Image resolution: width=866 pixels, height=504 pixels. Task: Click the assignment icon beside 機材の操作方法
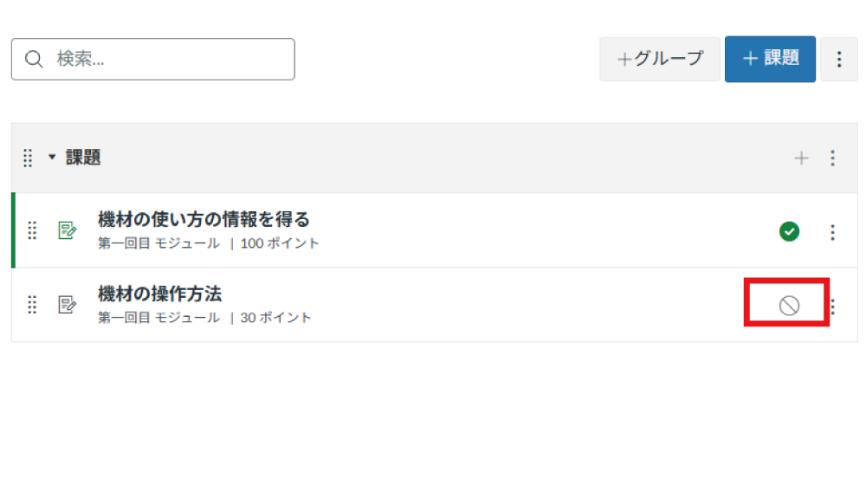67,305
